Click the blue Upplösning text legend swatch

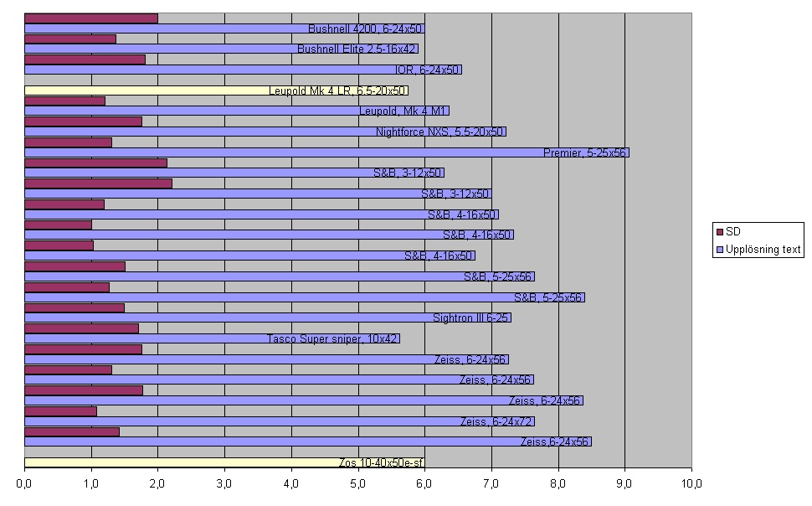[x=719, y=250]
